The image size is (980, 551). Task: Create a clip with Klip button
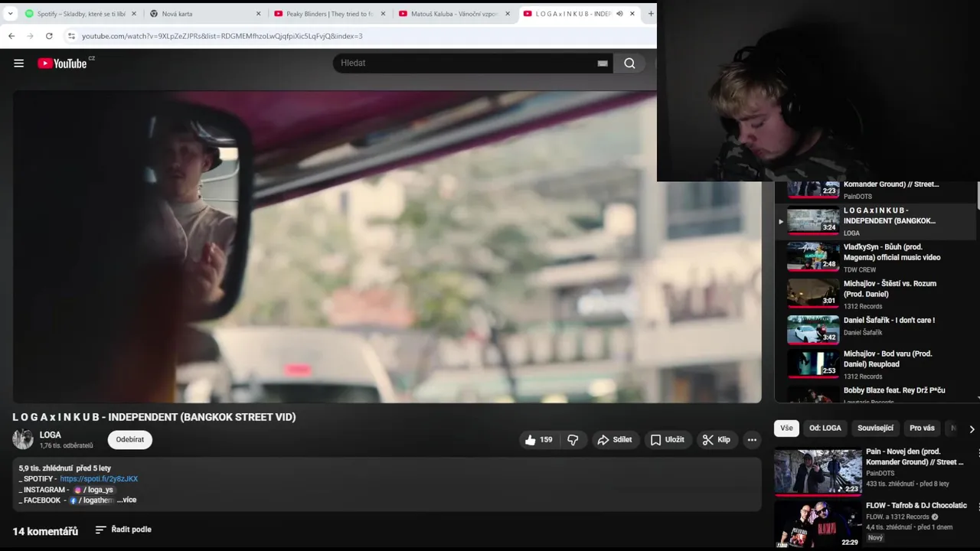717,440
